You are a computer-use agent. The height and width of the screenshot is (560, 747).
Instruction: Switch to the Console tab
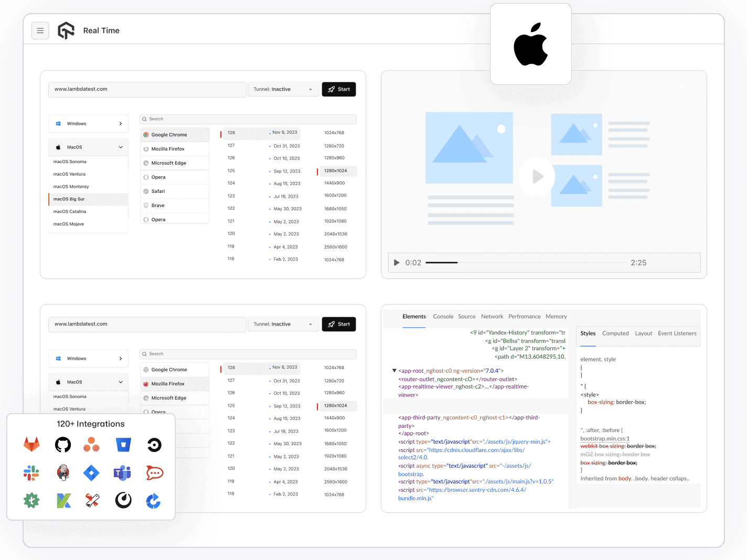point(443,316)
